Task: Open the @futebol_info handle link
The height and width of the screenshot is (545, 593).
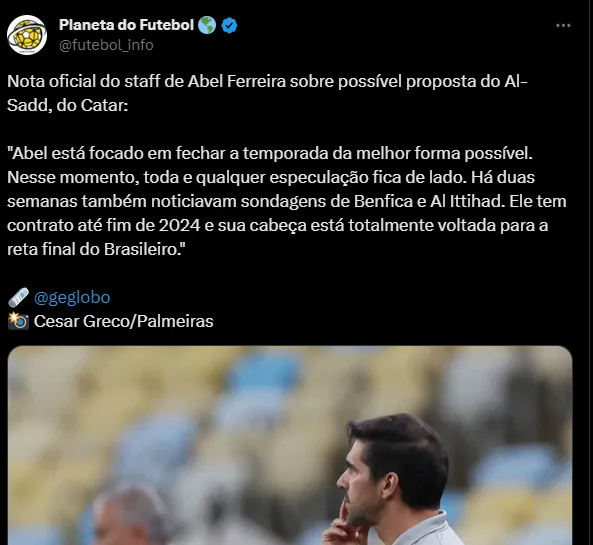Action: tap(106, 45)
